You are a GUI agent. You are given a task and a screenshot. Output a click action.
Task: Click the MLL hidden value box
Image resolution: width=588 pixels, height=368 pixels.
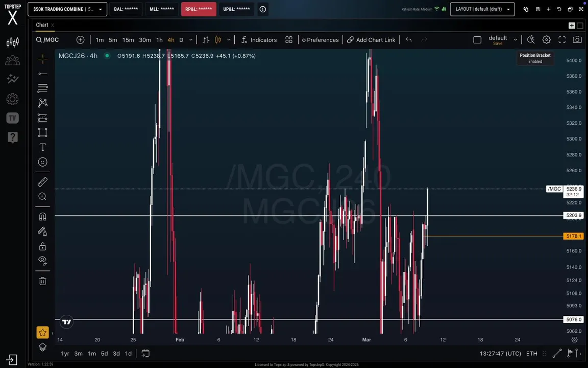[162, 9]
